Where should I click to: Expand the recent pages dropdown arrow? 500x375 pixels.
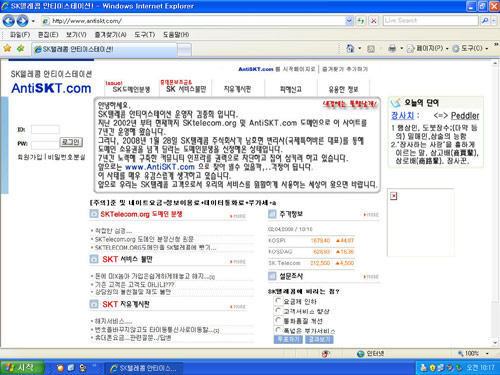click(33, 21)
